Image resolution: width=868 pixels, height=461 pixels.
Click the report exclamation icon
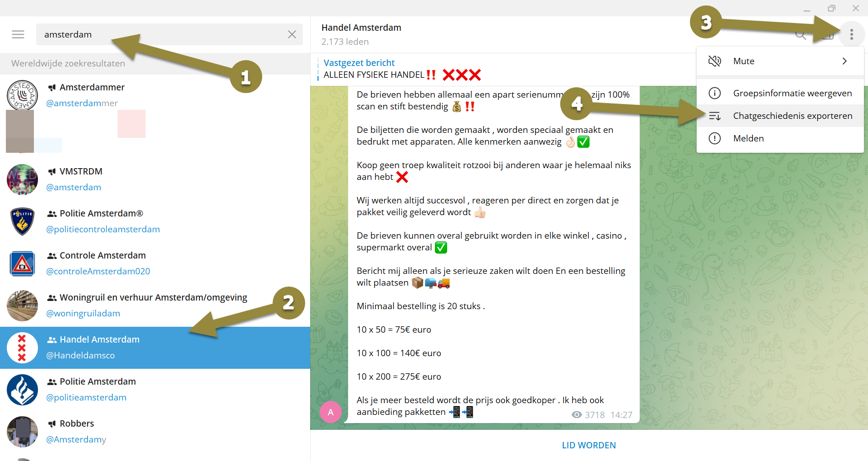[715, 138]
